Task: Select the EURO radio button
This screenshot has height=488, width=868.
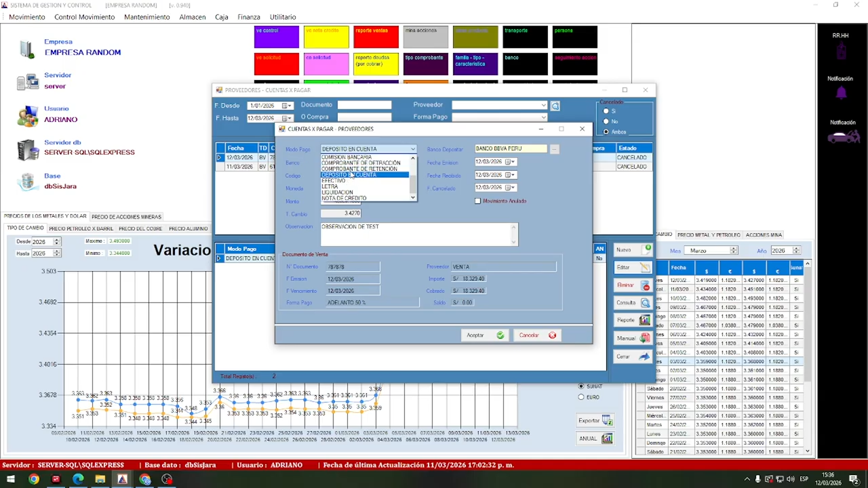Action: pyautogui.click(x=581, y=397)
